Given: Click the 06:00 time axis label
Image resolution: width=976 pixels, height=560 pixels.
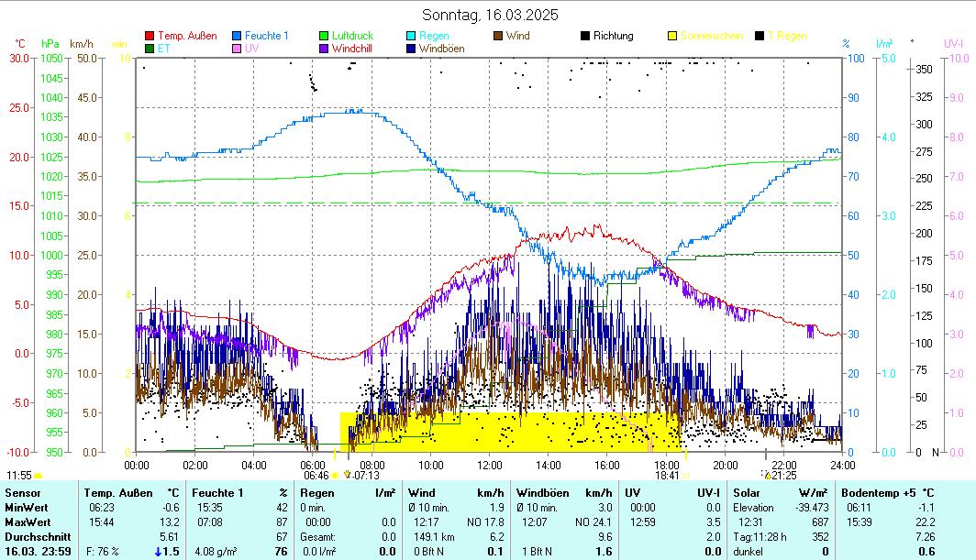Looking at the screenshot, I should click(313, 466).
